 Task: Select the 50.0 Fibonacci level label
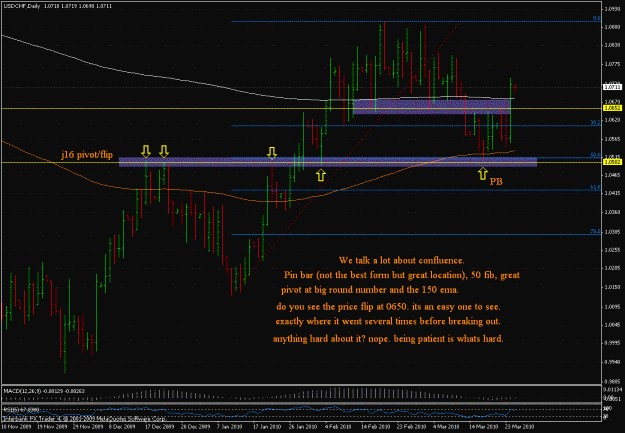point(596,155)
